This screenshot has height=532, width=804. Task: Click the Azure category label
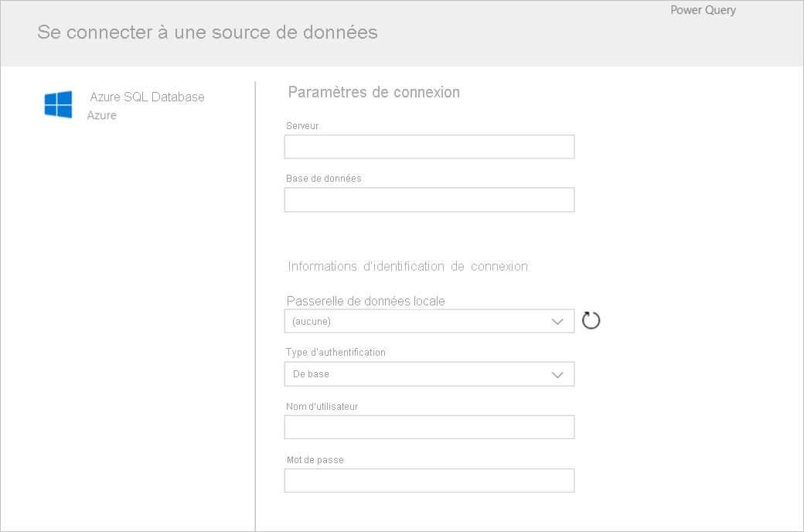[x=101, y=115]
